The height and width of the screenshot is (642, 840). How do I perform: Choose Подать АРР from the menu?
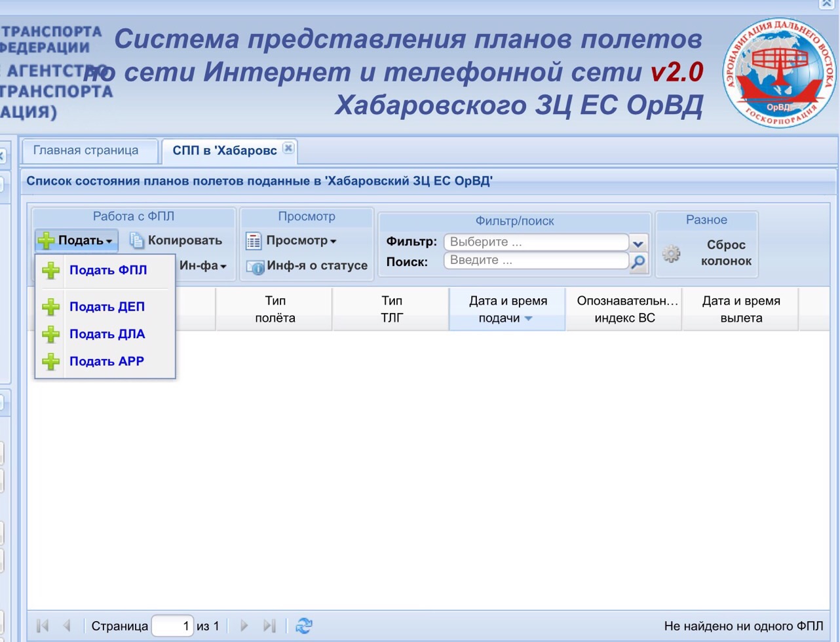[x=107, y=362]
